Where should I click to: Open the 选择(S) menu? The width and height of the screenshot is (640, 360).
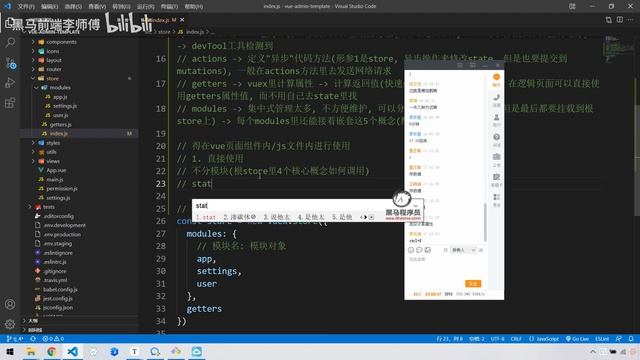[x=73, y=7]
